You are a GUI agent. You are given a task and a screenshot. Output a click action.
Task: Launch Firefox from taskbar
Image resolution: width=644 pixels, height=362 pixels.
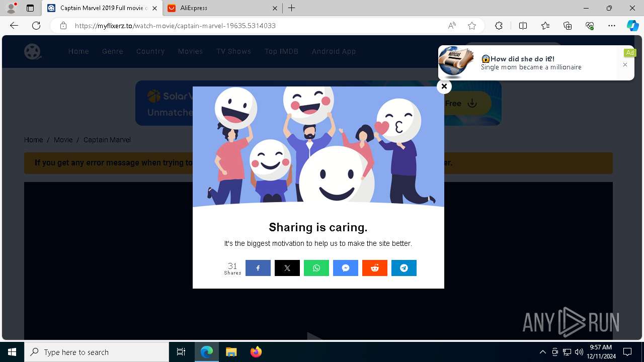(x=256, y=352)
